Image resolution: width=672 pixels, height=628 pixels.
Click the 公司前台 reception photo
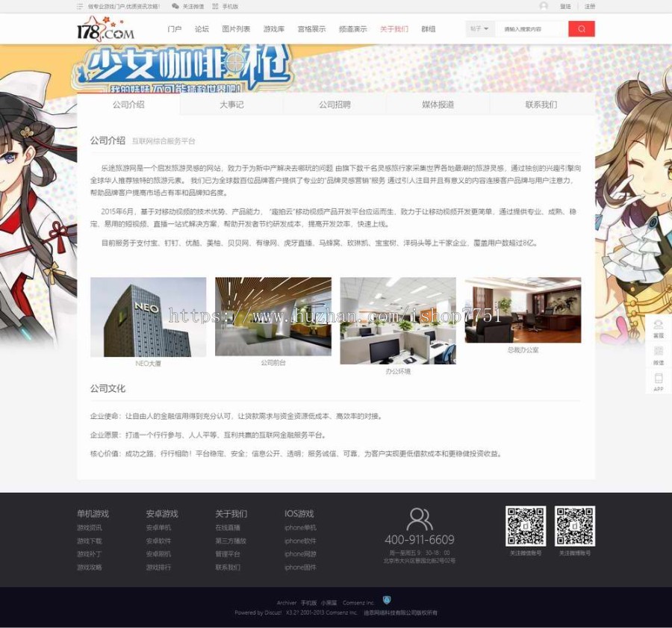273,317
